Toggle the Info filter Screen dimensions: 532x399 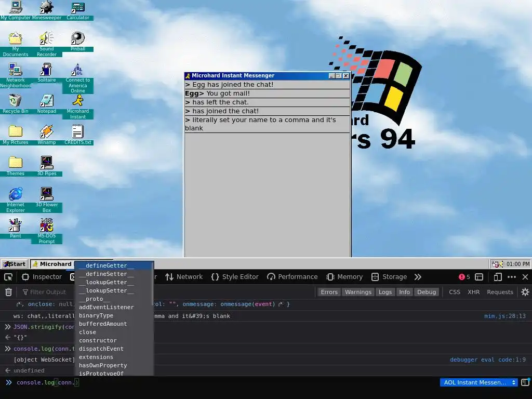click(404, 292)
